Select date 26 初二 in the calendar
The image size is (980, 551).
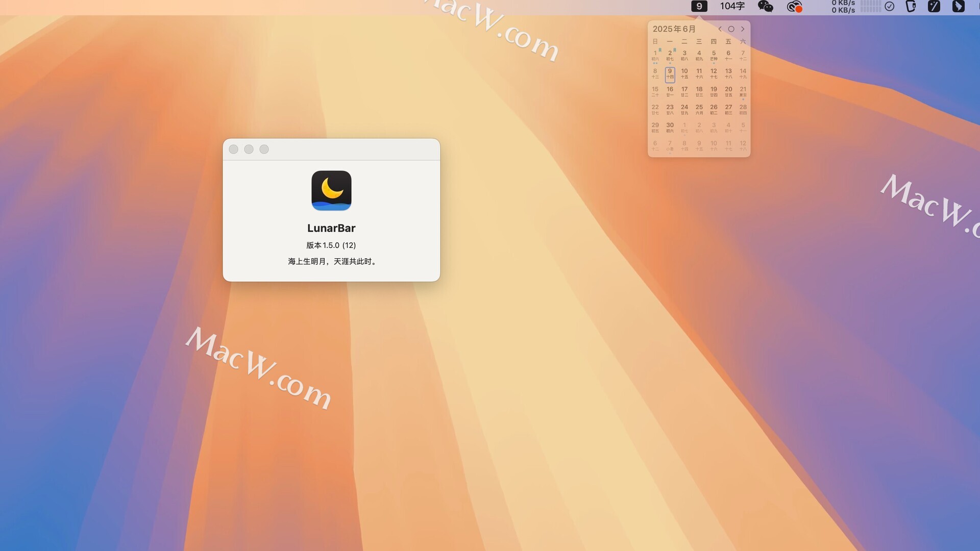pos(714,110)
